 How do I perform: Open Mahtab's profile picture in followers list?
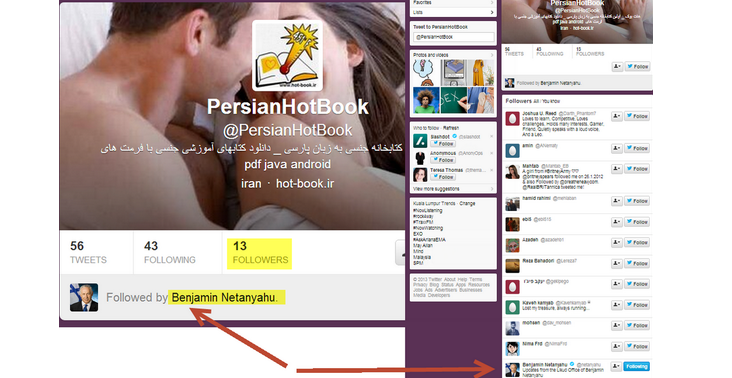coord(512,171)
